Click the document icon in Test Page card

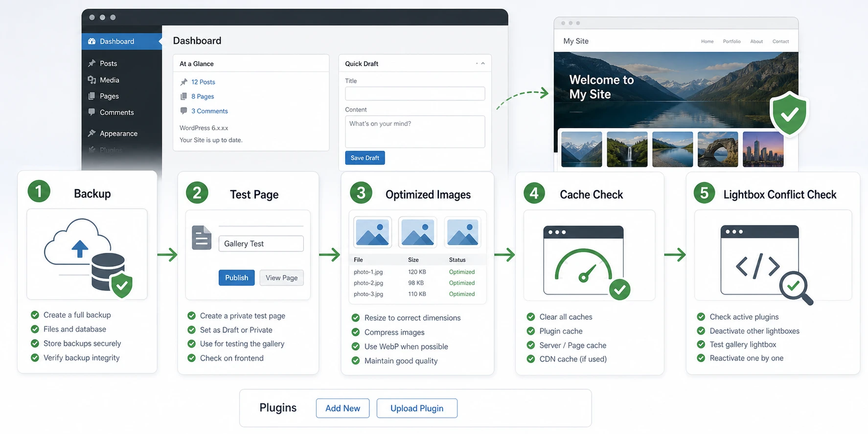202,238
